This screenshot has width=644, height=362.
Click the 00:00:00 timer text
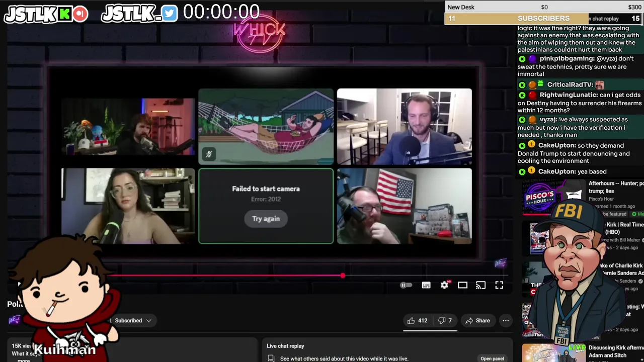[221, 12]
